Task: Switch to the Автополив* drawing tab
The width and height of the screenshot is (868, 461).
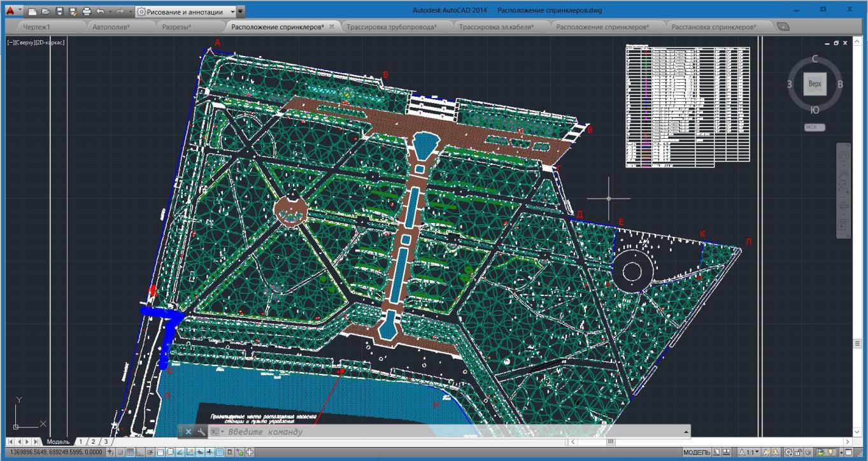Action: point(111,27)
